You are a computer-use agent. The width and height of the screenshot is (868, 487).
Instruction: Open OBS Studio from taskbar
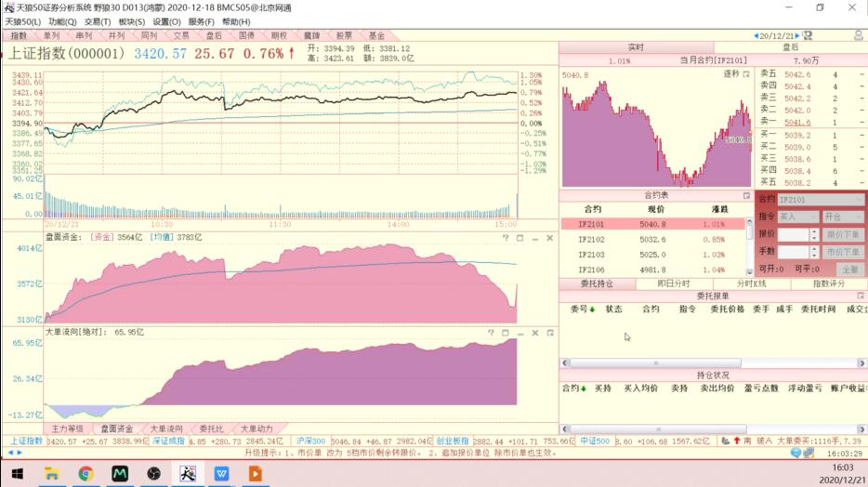pyautogui.click(x=153, y=474)
